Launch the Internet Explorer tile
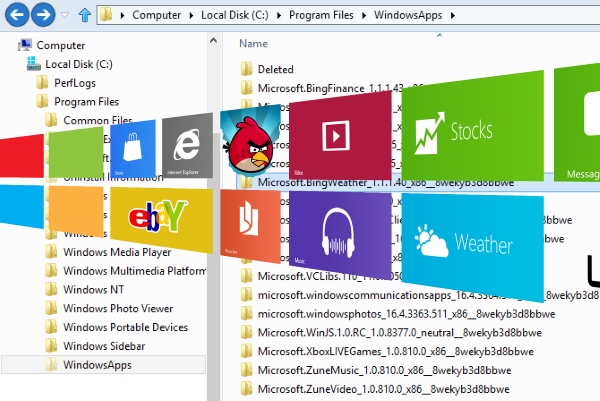 pyautogui.click(x=187, y=147)
